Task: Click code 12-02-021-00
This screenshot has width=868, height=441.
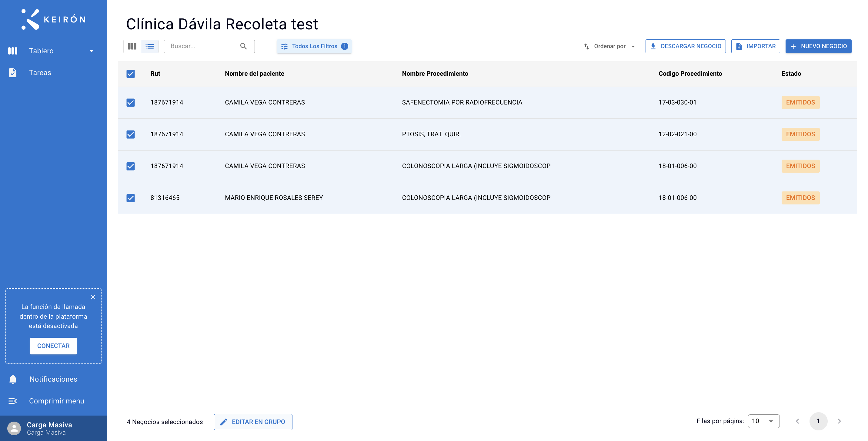Action: coord(677,134)
